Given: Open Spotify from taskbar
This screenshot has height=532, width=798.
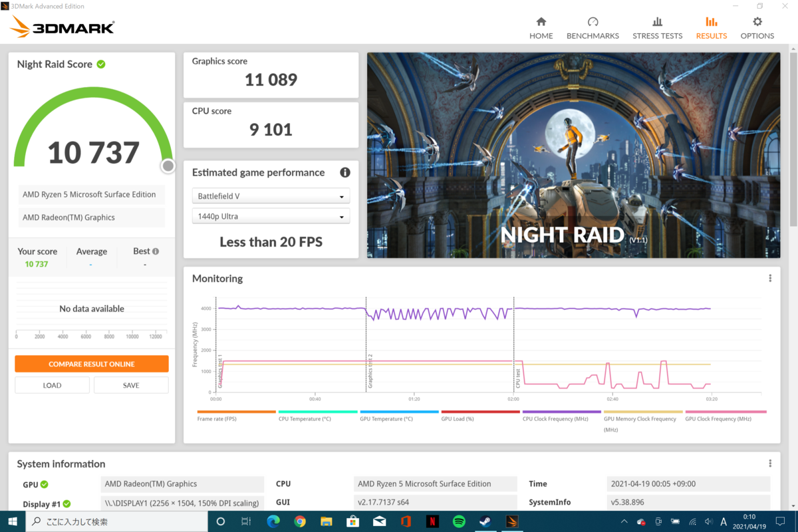Looking at the screenshot, I should click(x=459, y=521).
